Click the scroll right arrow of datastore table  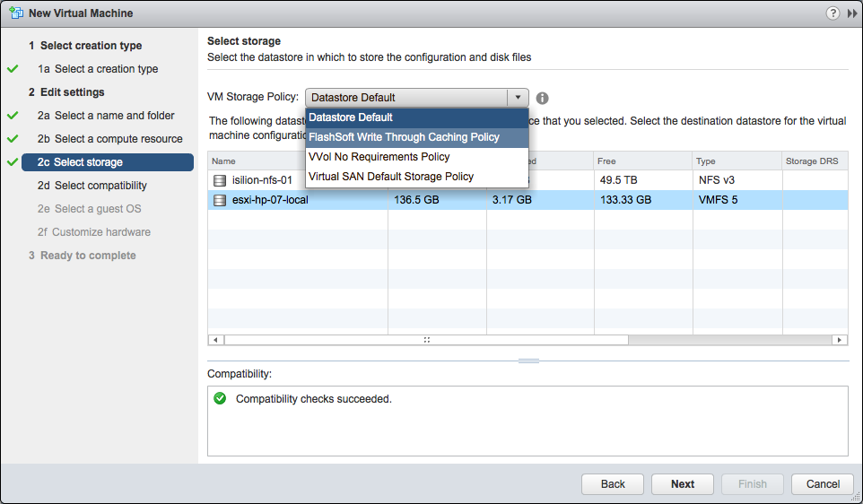840,340
